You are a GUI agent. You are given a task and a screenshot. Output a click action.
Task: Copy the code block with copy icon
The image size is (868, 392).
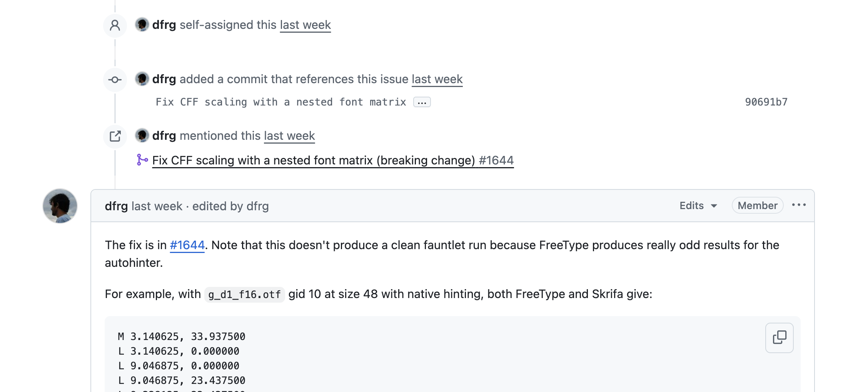pos(779,337)
